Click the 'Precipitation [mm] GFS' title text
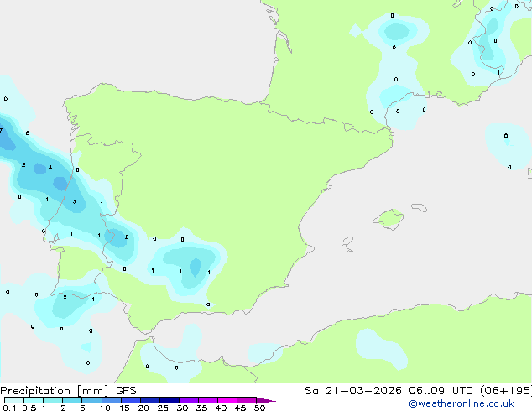 tap(68, 391)
